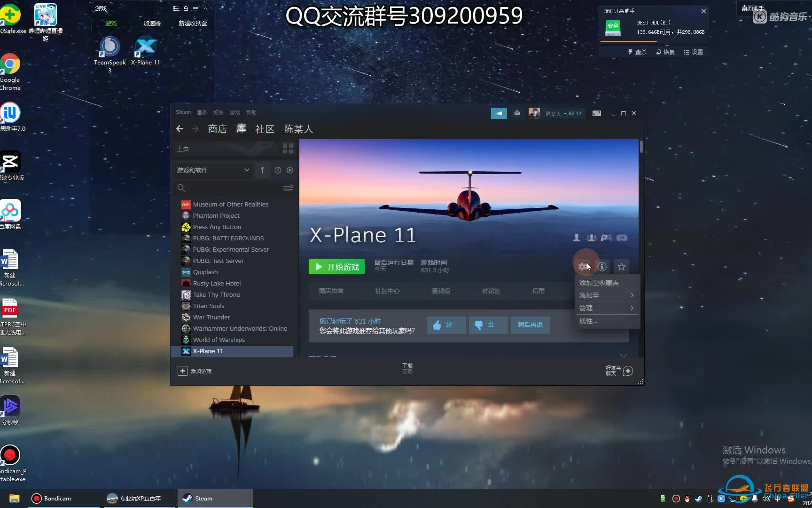
Task: Select War Thunder in the game list
Action: [x=211, y=317]
